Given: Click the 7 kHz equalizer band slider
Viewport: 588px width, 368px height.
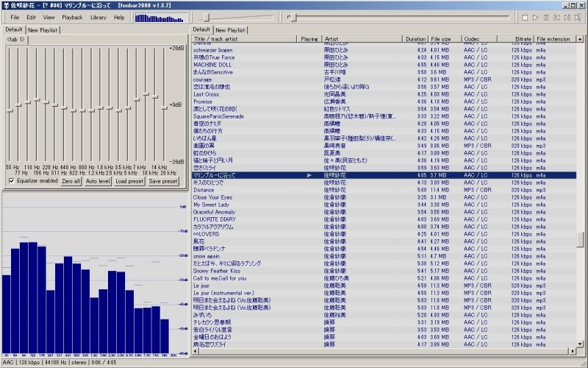Looking at the screenshot, I should [137, 105].
